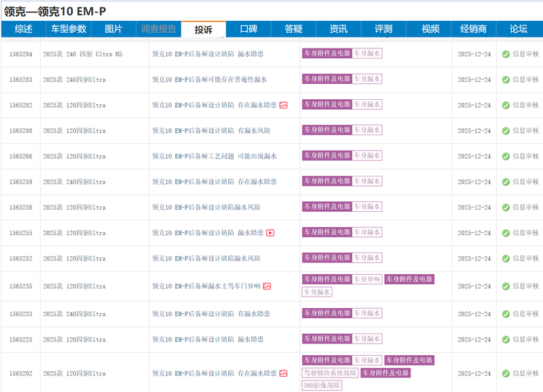Open complaint link 领克10 EM-P后备厢可能存在普遍性漏水

pyautogui.click(x=209, y=80)
